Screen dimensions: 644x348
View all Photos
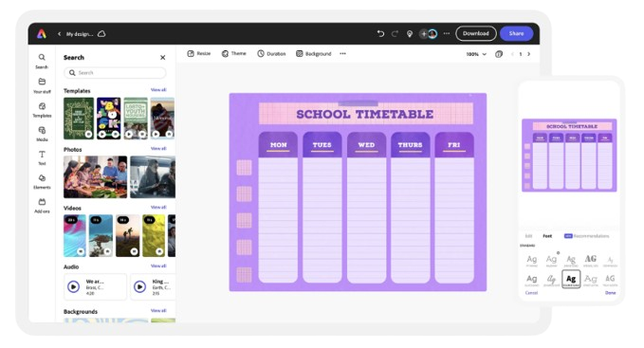(158, 149)
